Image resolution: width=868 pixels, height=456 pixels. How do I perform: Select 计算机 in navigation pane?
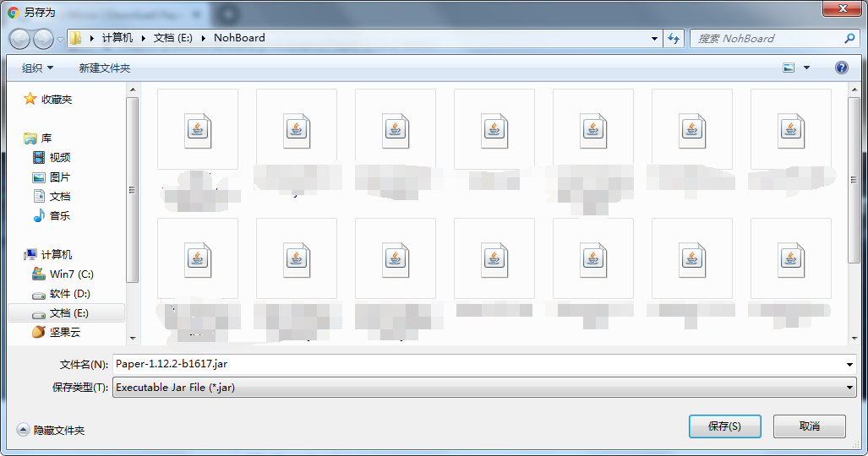click(48, 254)
